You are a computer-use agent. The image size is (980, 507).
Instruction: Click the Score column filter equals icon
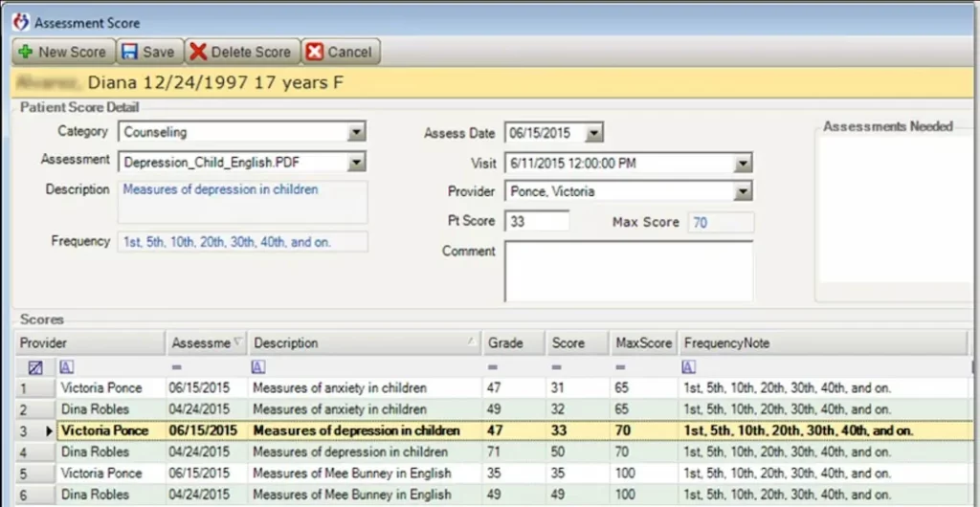[556, 367]
